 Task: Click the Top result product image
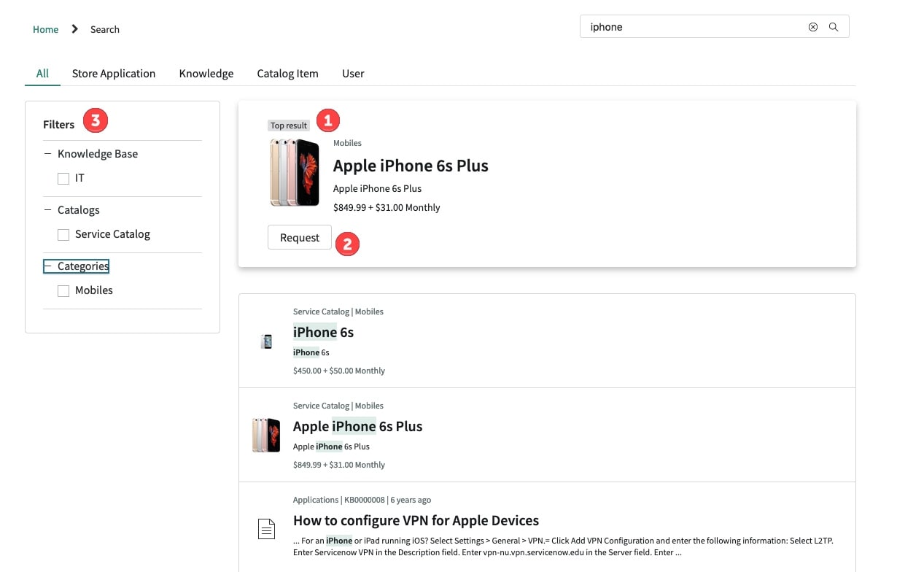[295, 172]
